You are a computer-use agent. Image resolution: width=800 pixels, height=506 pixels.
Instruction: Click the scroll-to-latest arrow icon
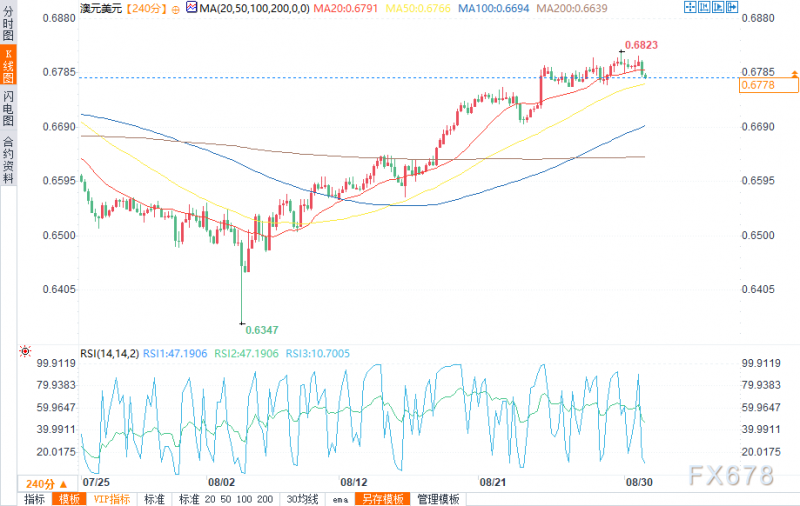(x=732, y=7)
